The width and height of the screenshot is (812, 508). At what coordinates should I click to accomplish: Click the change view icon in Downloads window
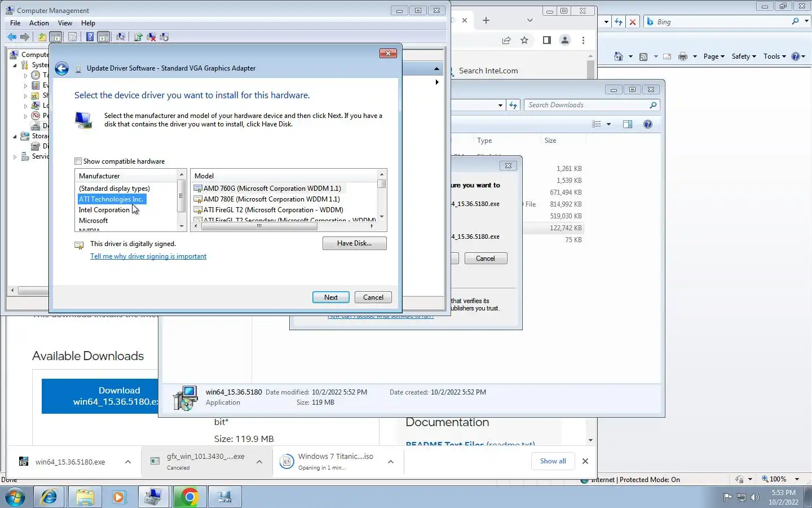tap(597, 124)
